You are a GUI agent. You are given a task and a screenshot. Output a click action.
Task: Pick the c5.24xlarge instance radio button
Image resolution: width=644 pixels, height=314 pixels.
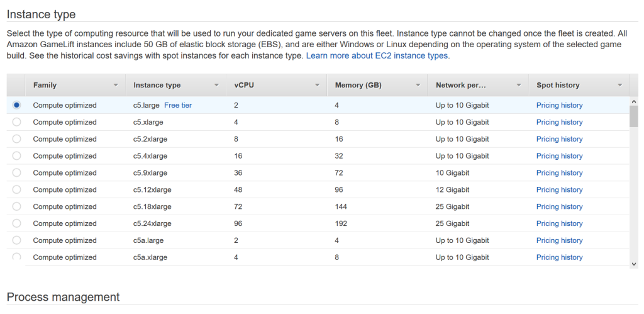pos(16,223)
